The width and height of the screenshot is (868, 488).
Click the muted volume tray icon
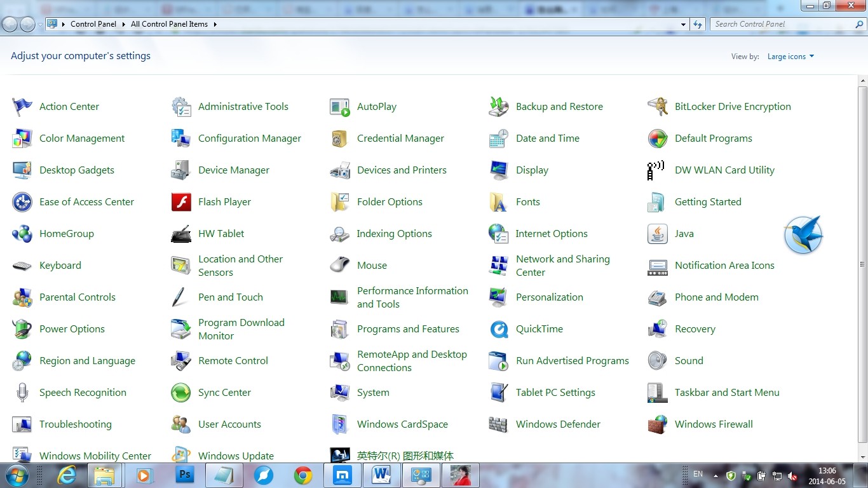tap(793, 475)
